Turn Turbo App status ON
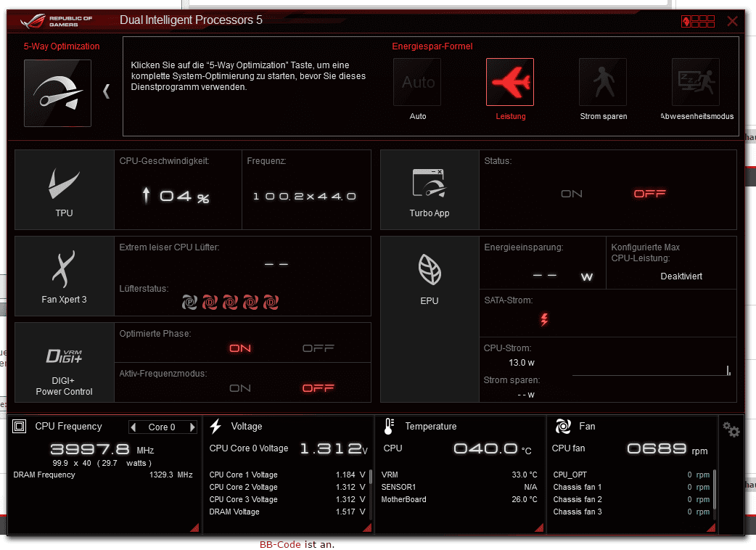 point(571,194)
